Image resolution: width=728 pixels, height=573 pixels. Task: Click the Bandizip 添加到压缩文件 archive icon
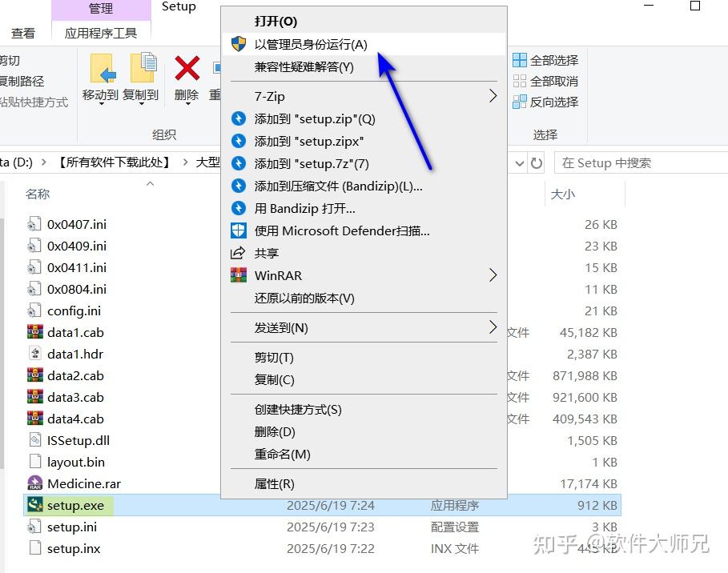[x=238, y=187]
